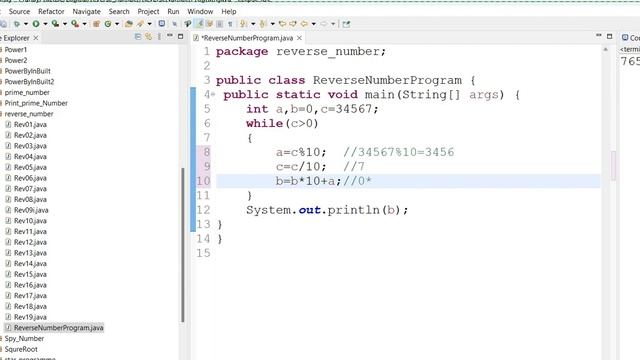Open the Window menu
Screen dimensions: 640x360
pos(200,11)
